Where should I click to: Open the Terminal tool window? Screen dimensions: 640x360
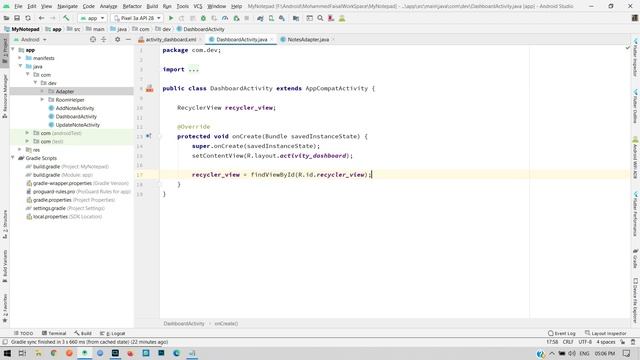[x=54, y=333]
